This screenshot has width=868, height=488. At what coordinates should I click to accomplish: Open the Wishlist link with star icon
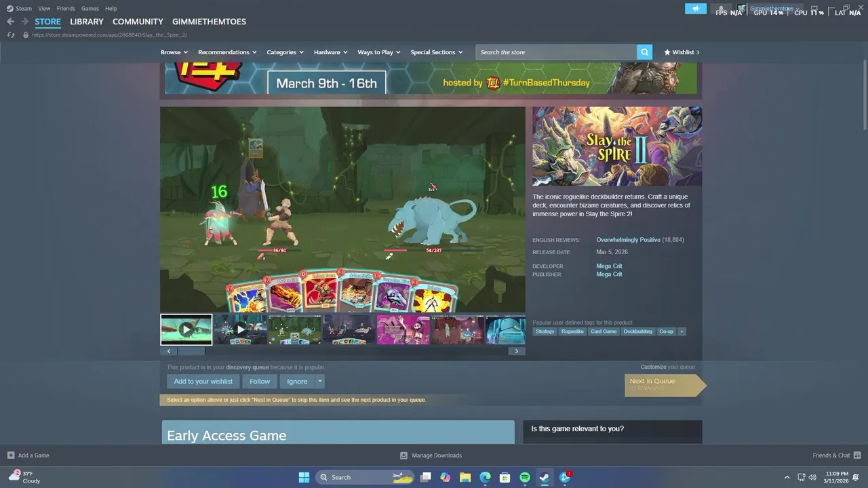(x=681, y=52)
